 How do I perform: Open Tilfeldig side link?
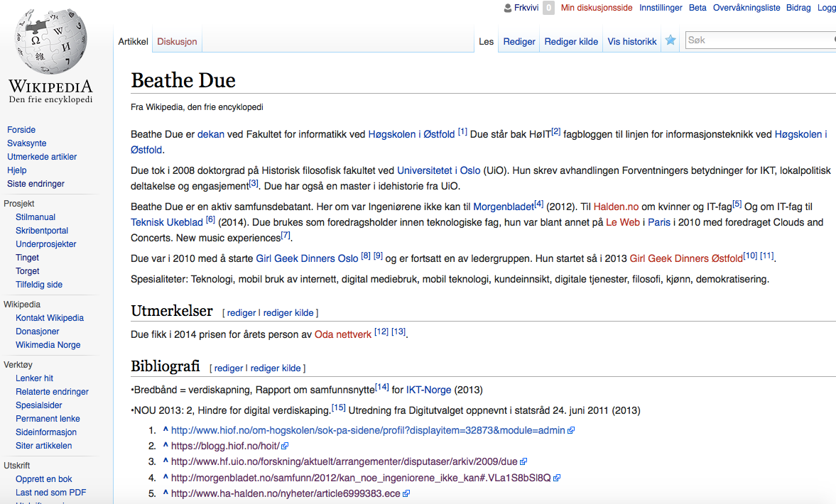[x=39, y=284]
